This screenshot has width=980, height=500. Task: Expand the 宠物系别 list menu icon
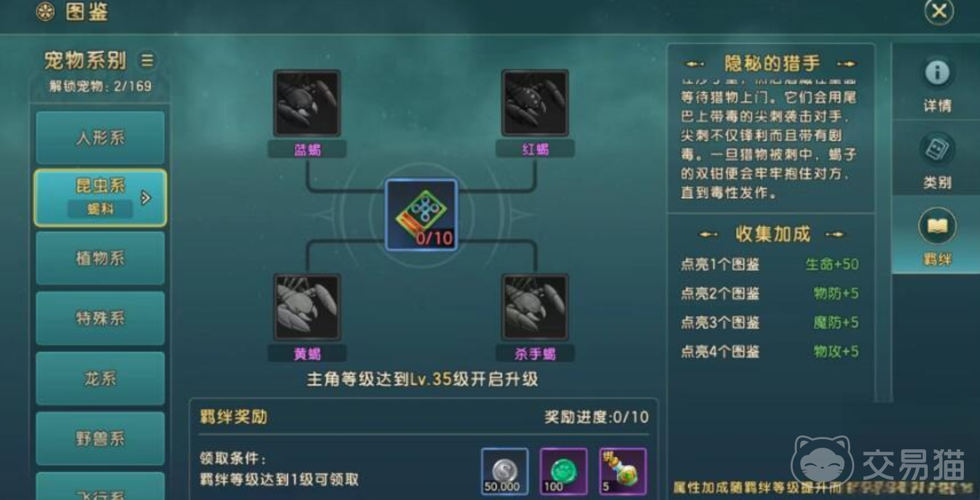[147, 60]
